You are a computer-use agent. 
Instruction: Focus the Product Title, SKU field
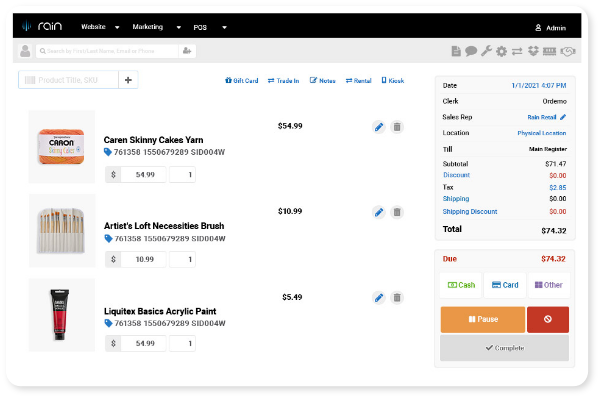[69, 80]
